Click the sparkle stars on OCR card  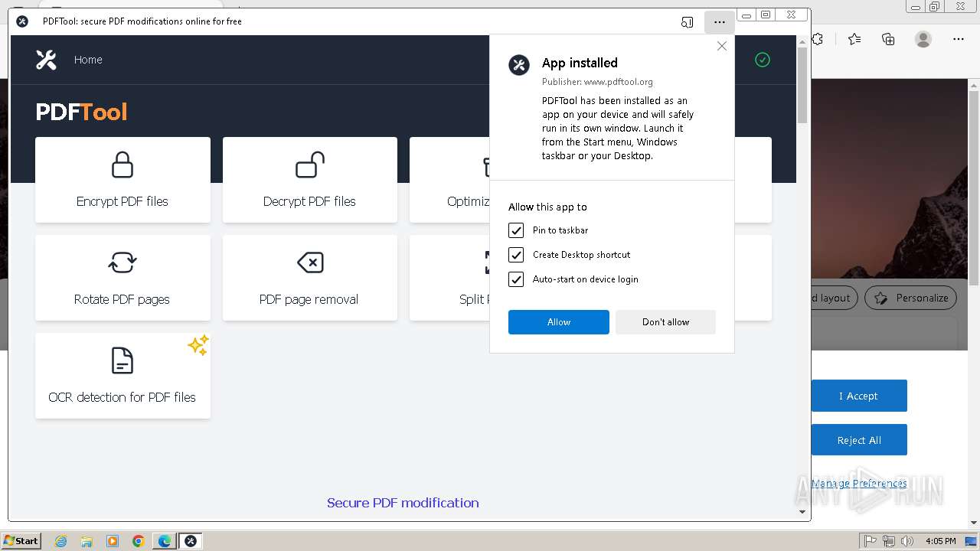click(x=198, y=345)
